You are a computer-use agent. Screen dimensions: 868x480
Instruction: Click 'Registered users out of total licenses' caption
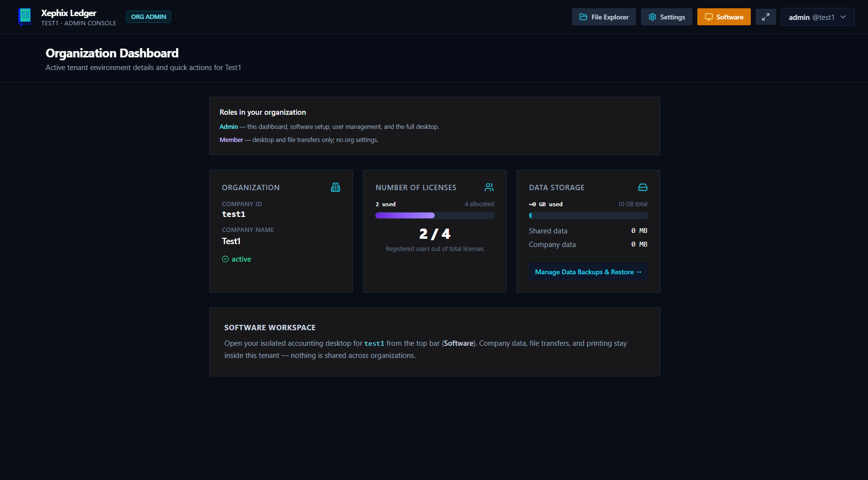pos(435,249)
